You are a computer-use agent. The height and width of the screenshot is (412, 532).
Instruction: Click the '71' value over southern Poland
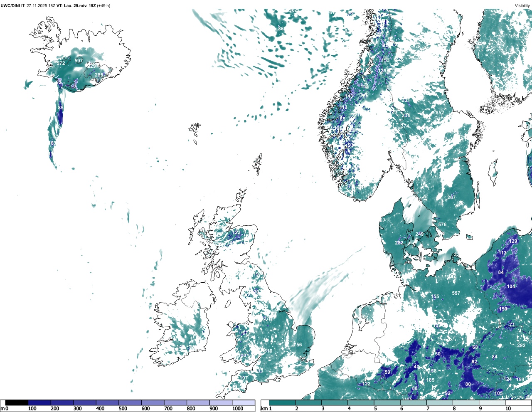click(x=512, y=325)
